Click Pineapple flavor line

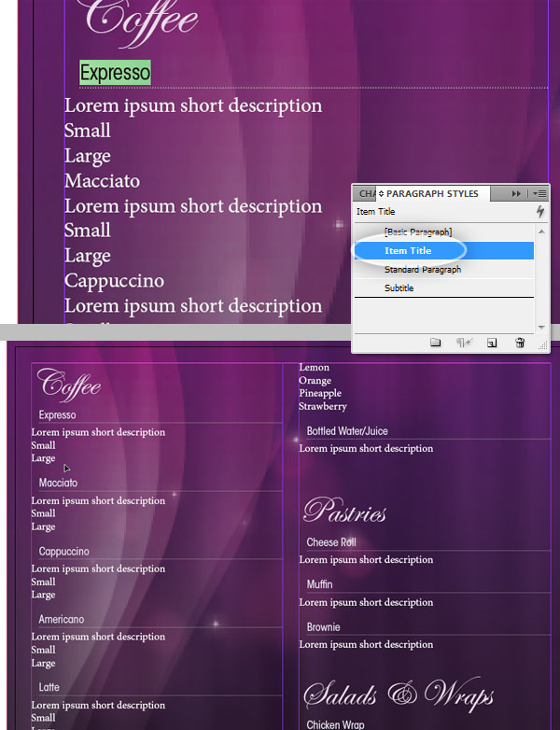coord(320,393)
